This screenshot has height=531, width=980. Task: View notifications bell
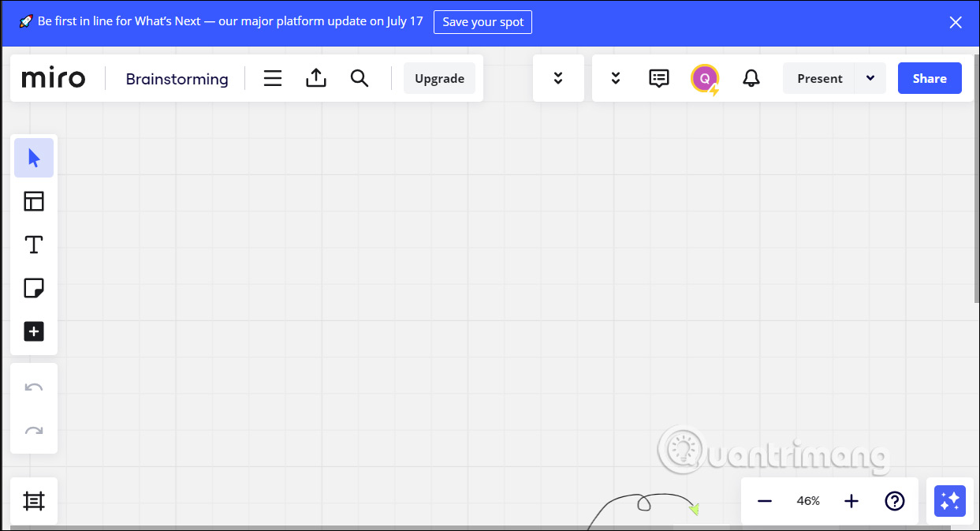pyautogui.click(x=751, y=78)
